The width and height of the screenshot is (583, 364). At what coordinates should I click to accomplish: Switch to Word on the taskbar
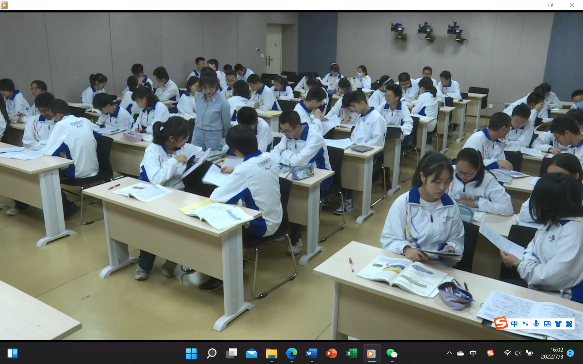click(x=312, y=353)
